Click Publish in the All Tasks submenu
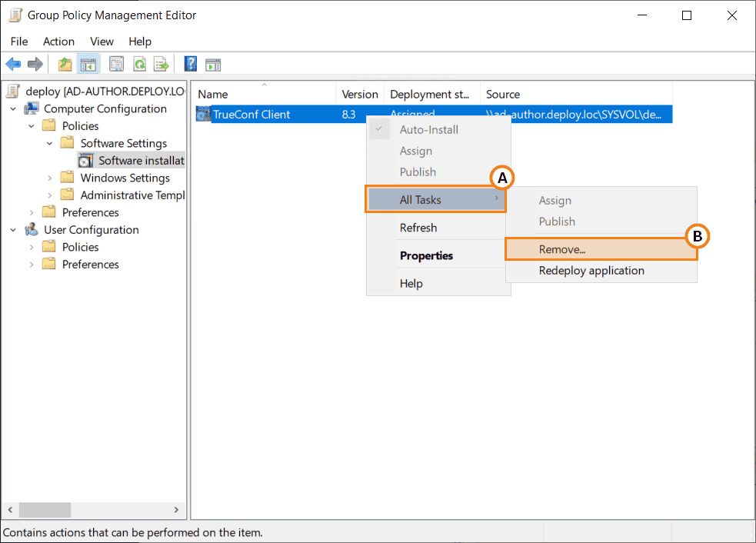The height and width of the screenshot is (543, 756). click(x=601, y=222)
